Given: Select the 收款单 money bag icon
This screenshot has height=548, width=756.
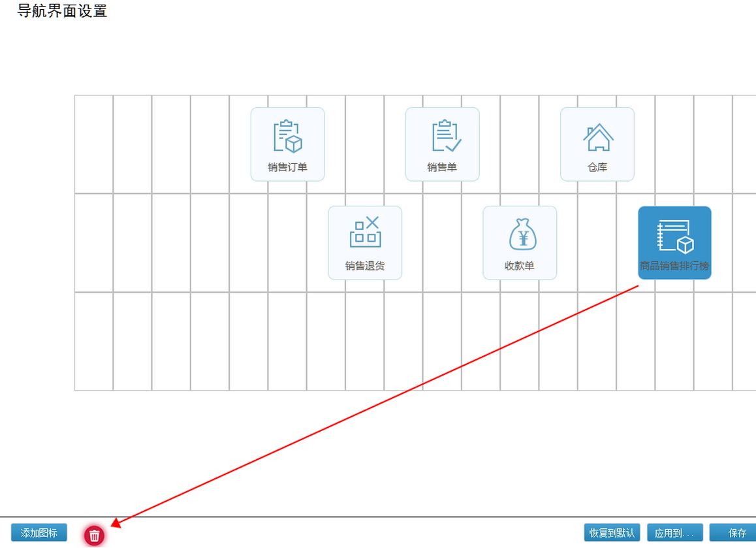Looking at the screenshot, I should pos(520,242).
